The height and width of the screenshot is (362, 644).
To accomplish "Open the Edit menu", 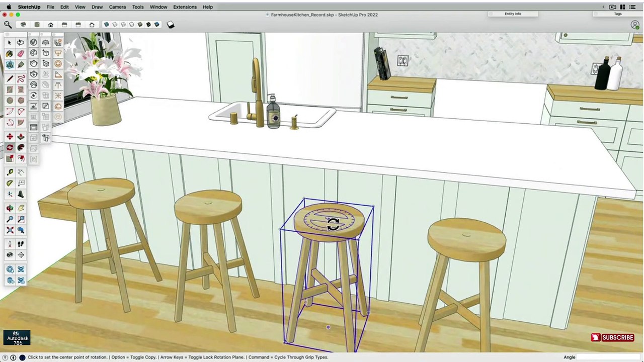I will [64, 7].
